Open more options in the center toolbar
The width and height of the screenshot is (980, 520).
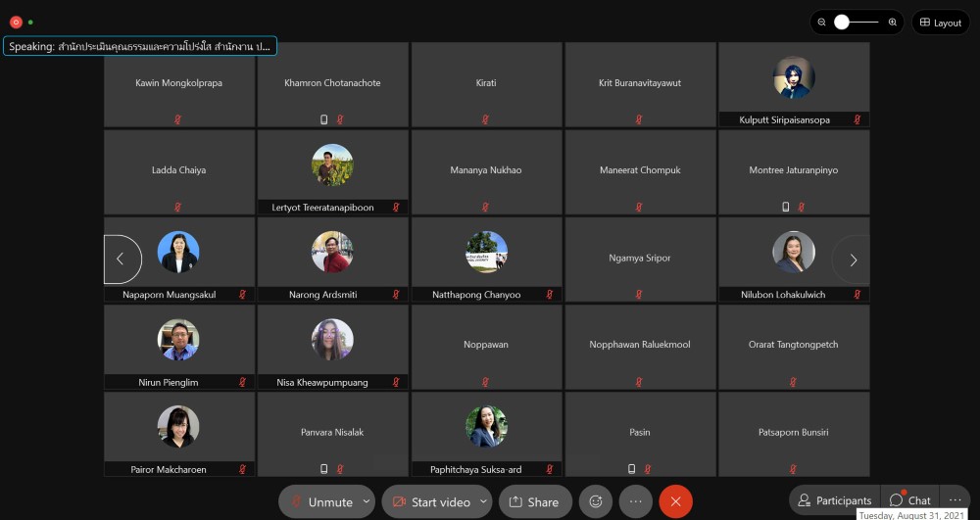[x=635, y=501]
